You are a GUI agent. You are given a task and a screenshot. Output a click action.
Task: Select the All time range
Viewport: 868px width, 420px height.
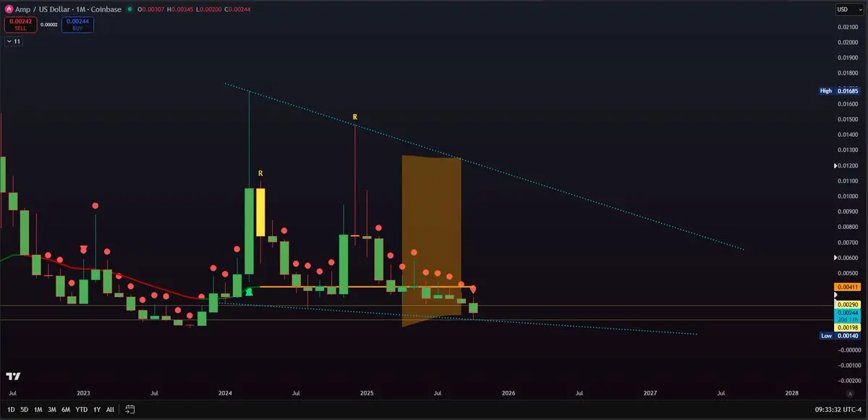(x=110, y=409)
